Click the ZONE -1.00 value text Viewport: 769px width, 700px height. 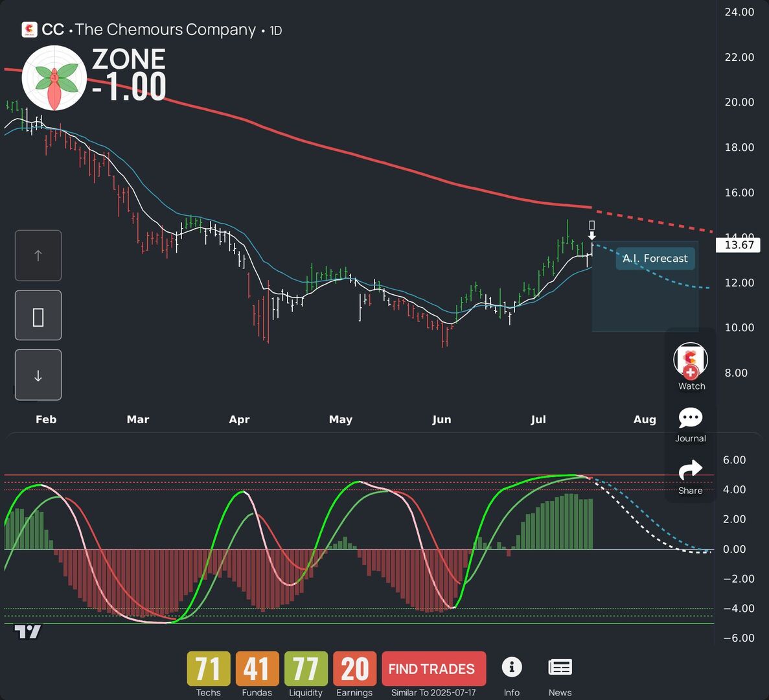click(129, 87)
